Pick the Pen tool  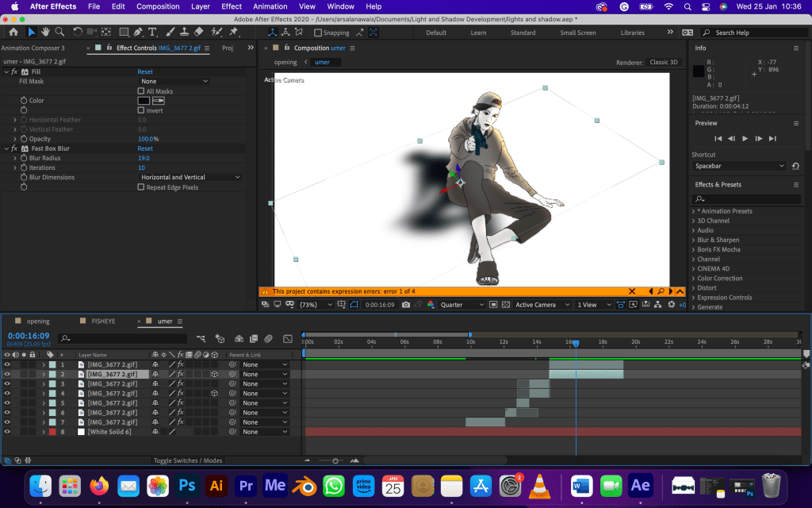pyautogui.click(x=138, y=33)
